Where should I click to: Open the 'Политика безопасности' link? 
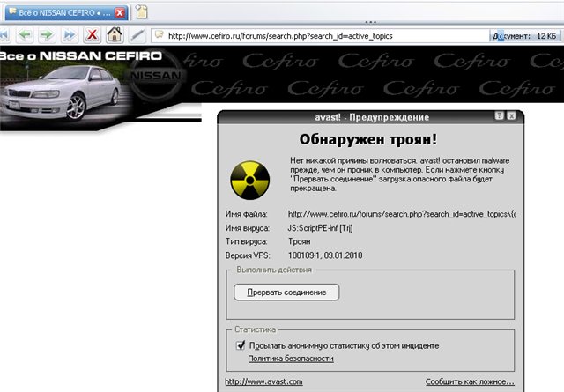click(291, 359)
